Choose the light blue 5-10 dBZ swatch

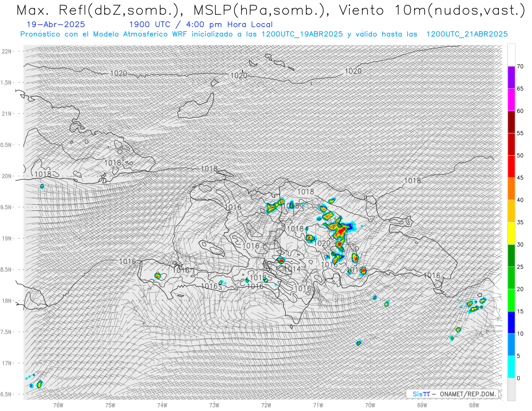(x=511, y=345)
